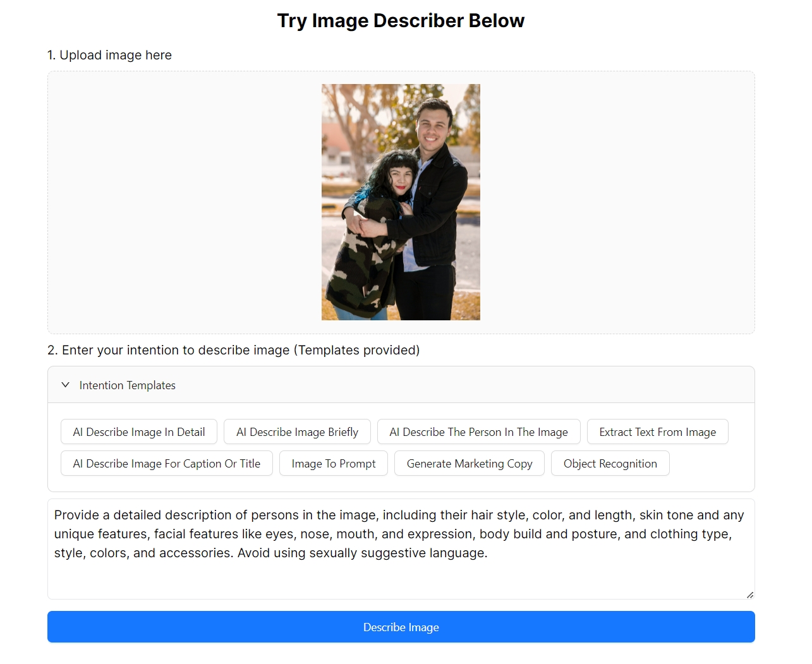Click the Intention Templates header label
Image resolution: width=812 pixels, height=664 pixels.
(128, 385)
